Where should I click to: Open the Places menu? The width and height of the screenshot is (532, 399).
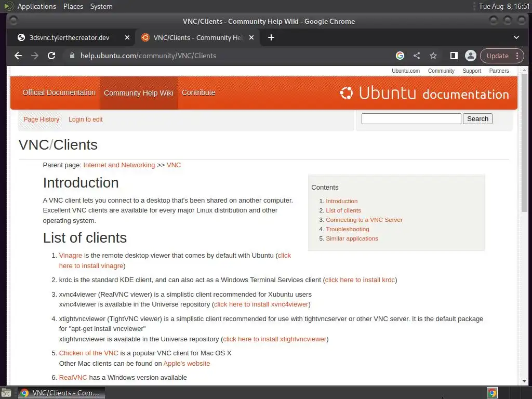(73, 6)
